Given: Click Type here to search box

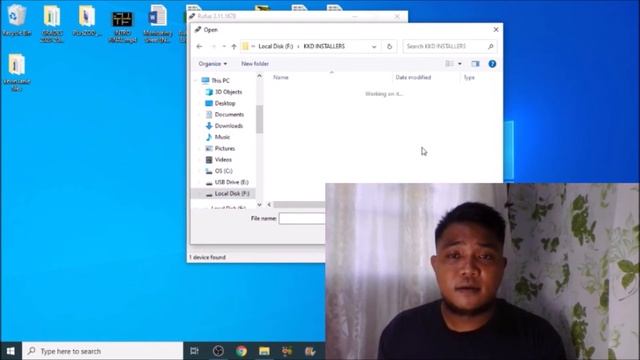Looking at the screenshot, I should click(x=102, y=351).
